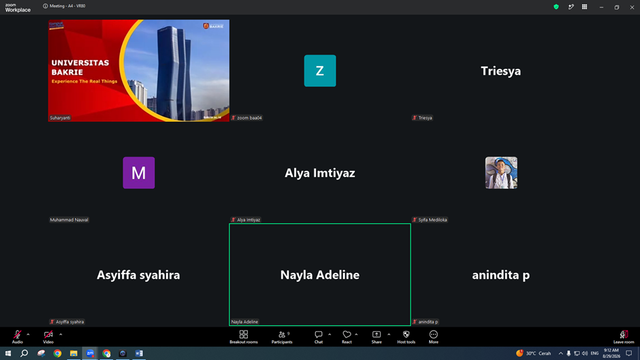Click the 'zoom baa04' name label

click(x=249, y=118)
